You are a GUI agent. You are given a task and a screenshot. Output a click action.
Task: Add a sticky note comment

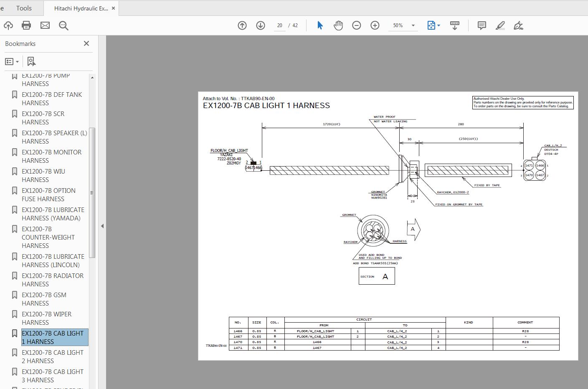482,25
